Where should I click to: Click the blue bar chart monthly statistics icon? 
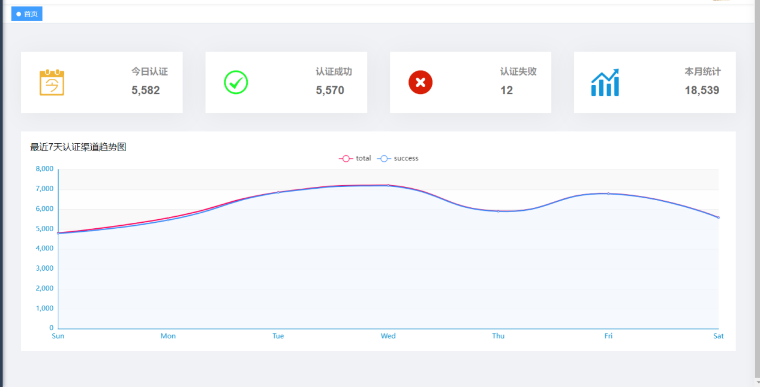click(605, 82)
